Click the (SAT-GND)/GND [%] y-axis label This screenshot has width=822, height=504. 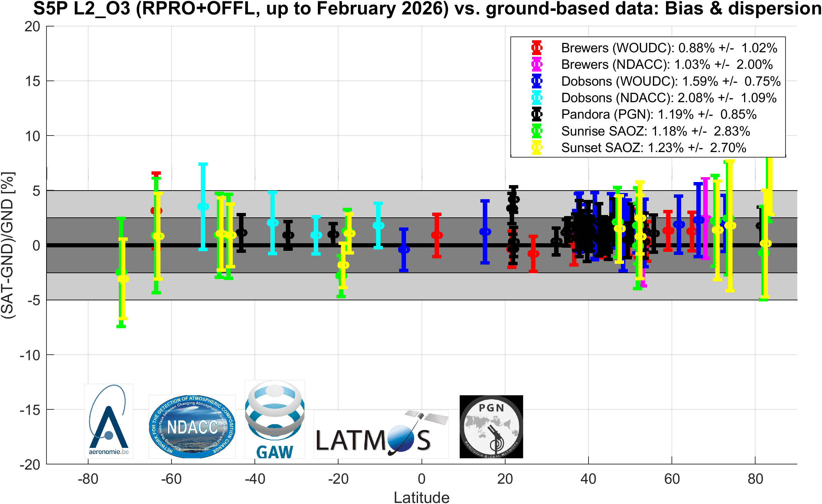pos(8,245)
